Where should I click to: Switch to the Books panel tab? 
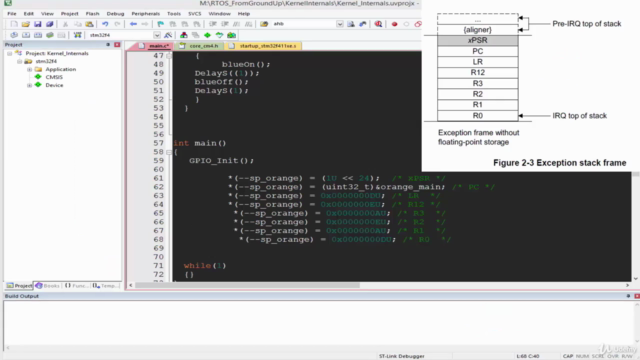click(x=47, y=285)
